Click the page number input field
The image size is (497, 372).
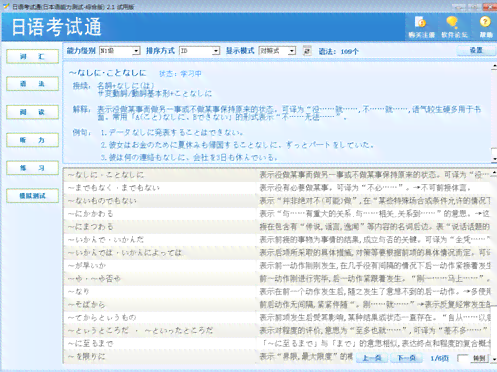463,358
